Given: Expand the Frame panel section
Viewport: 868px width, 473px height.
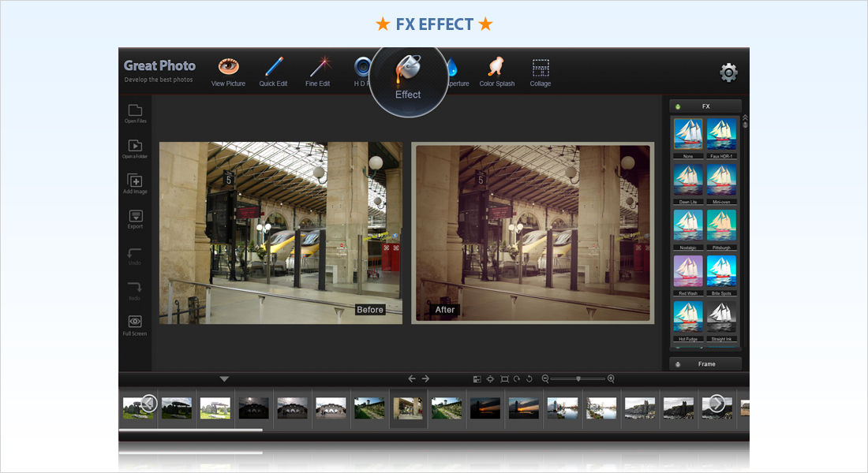Looking at the screenshot, I should (x=705, y=364).
